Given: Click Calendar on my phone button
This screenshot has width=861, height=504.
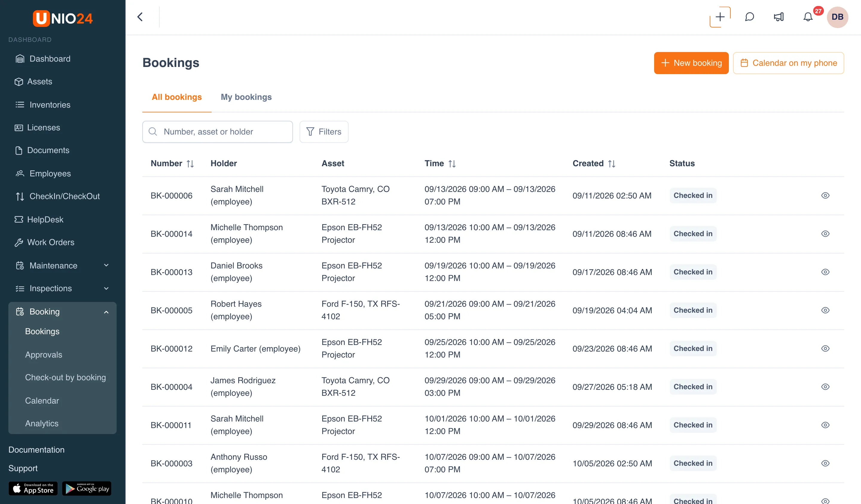Looking at the screenshot, I should point(789,63).
